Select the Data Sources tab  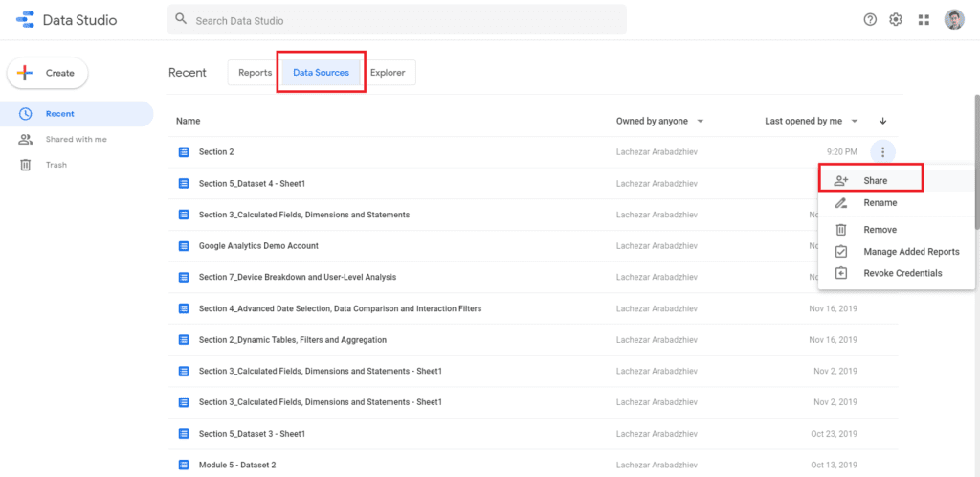point(322,73)
